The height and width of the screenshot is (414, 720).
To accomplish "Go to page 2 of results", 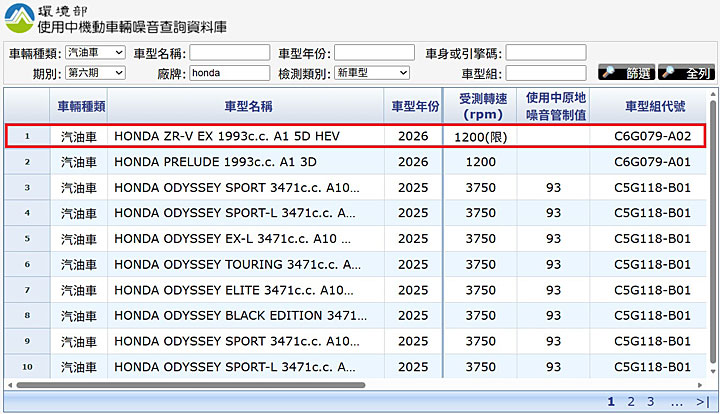I will pos(630,401).
